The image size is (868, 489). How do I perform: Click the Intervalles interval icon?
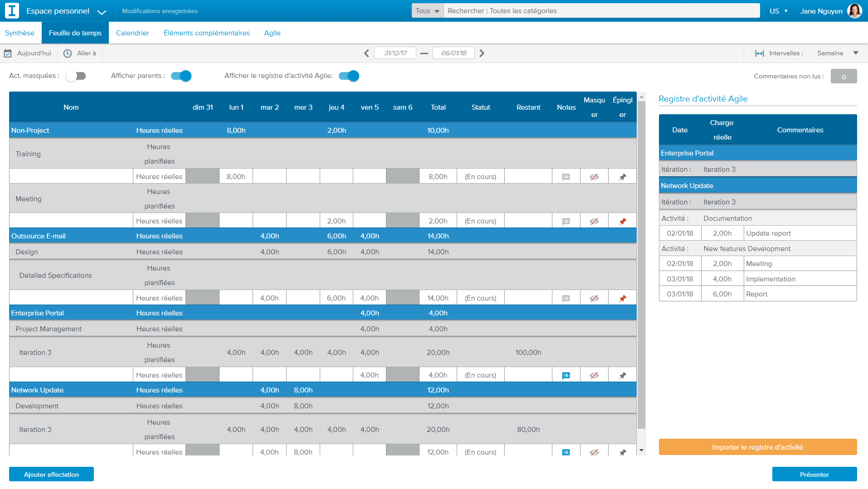[x=759, y=53]
